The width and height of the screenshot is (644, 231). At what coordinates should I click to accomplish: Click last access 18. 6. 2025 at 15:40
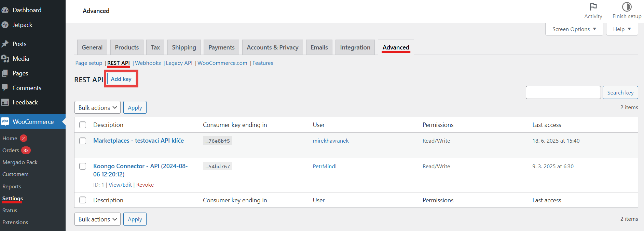[x=556, y=141]
